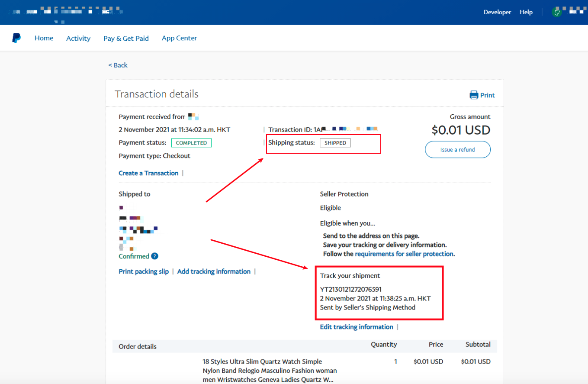This screenshot has height=384, width=588.
Task: Open App Center in the navigation
Action: click(x=179, y=38)
